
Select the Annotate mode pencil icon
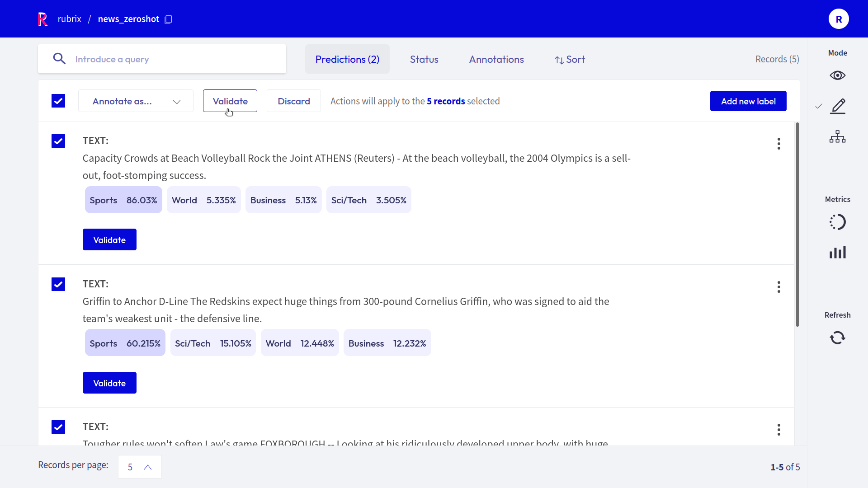[837, 106]
